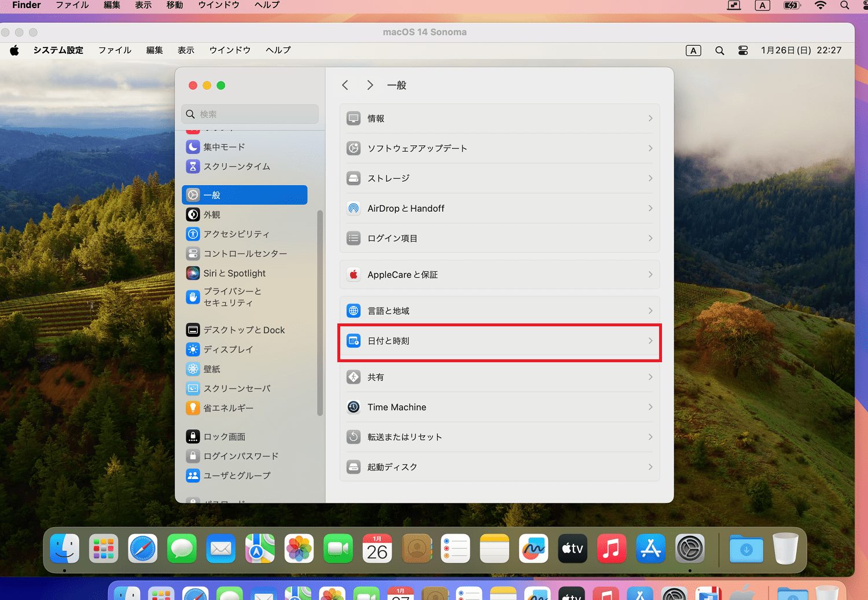Click Spotlight search icon in inner menu bar
This screenshot has height=600, width=868.
pos(719,50)
